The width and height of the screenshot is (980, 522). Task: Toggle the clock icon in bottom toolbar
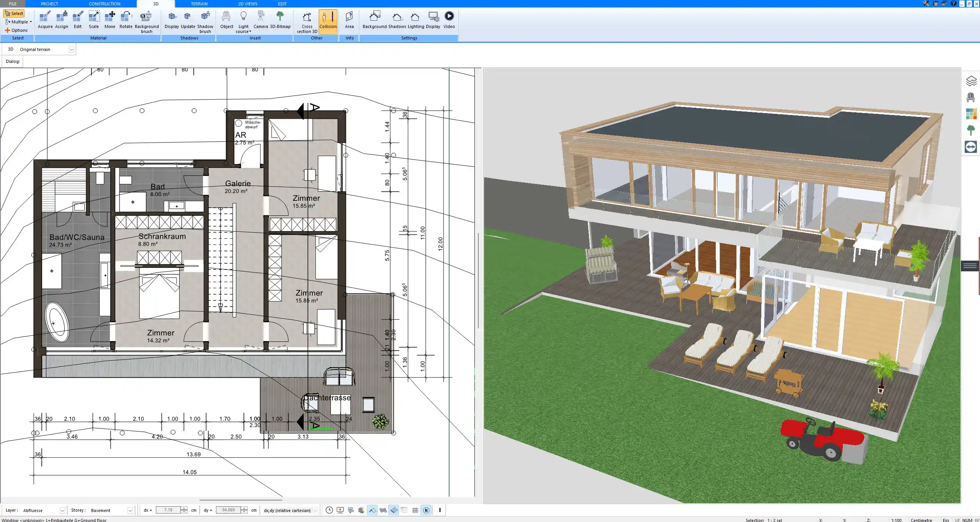tap(329, 510)
